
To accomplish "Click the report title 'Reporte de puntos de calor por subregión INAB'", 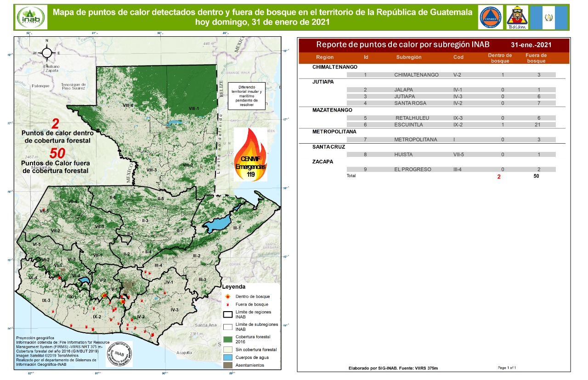I will 403,45.
